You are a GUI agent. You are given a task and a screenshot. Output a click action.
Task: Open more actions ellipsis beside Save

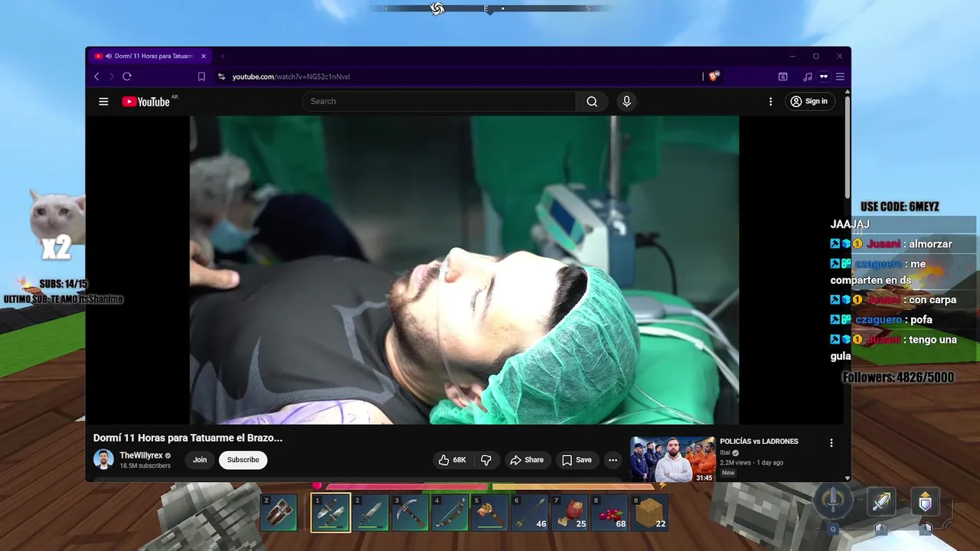(x=612, y=460)
